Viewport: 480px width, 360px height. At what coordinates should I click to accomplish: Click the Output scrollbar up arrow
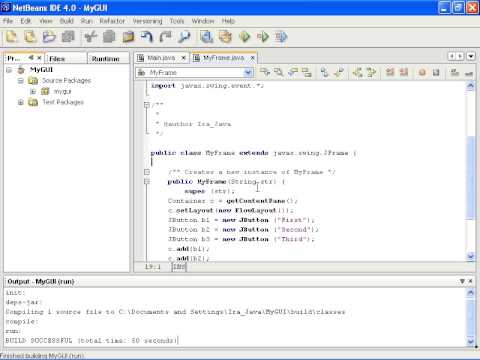coord(470,293)
